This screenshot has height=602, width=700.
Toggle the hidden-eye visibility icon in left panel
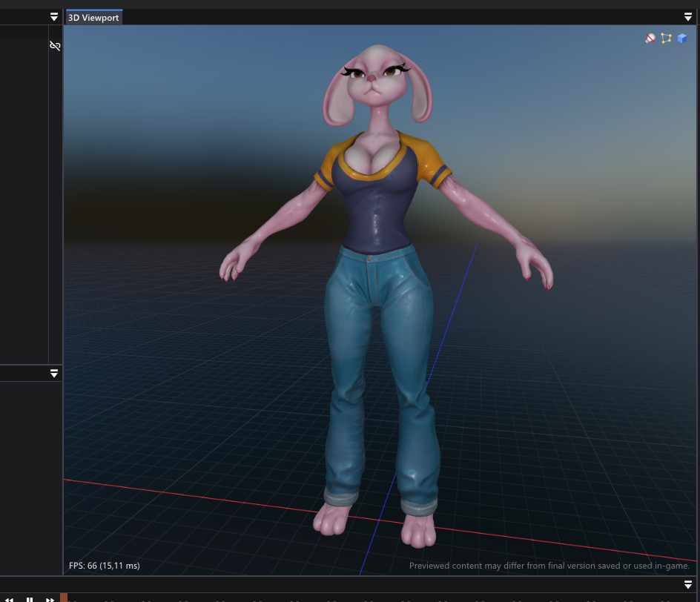pyautogui.click(x=55, y=45)
